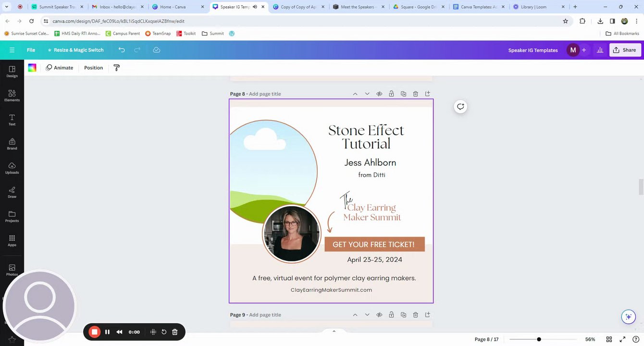Open grid view of pages
Viewport: 644px width, 346px height.
click(x=609, y=339)
